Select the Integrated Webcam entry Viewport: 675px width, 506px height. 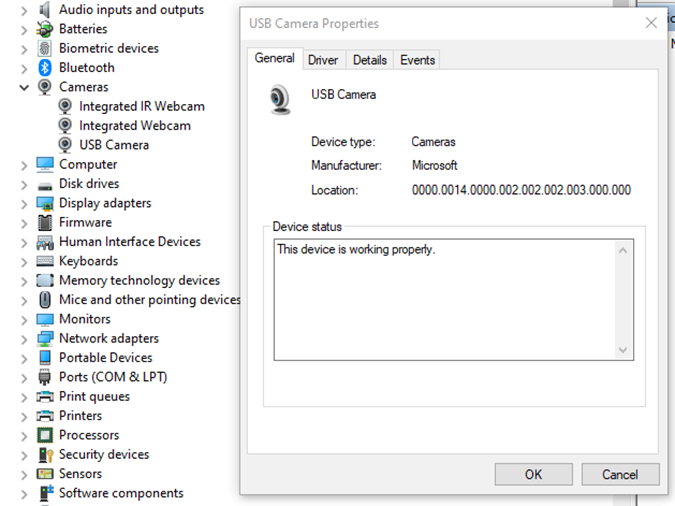(135, 126)
